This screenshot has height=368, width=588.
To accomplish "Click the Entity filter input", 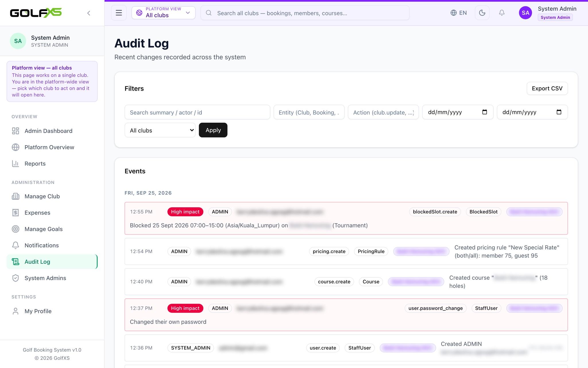I will 309,112.
